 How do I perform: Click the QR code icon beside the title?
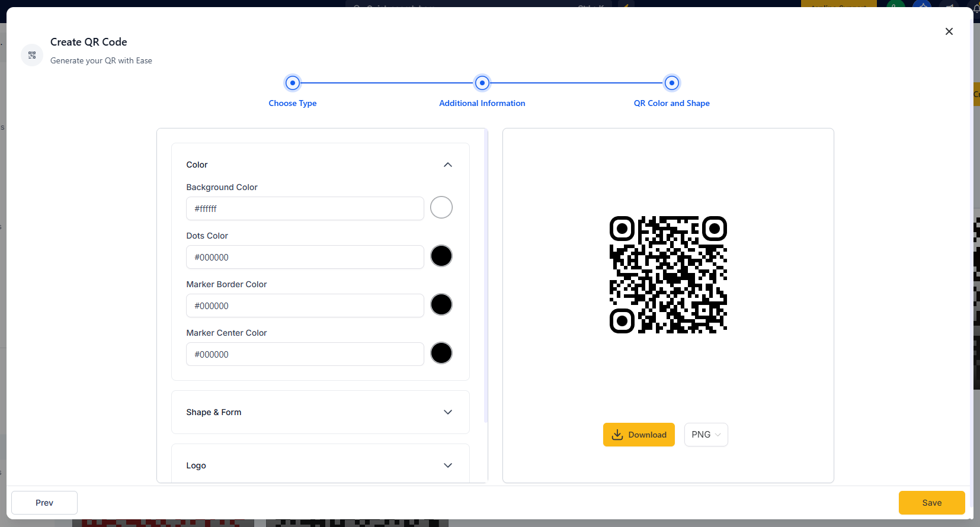32,55
